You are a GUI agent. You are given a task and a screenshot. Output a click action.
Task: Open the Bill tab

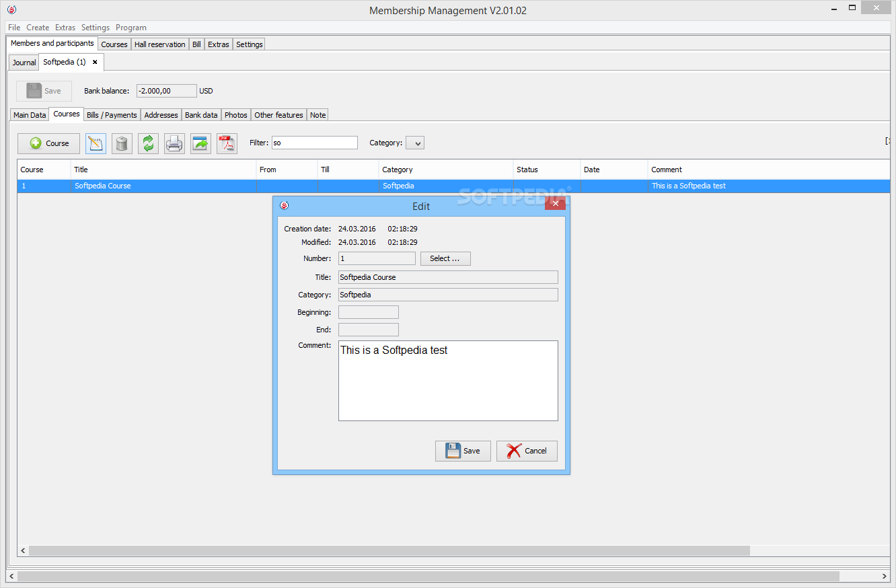[x=196, y=44]
